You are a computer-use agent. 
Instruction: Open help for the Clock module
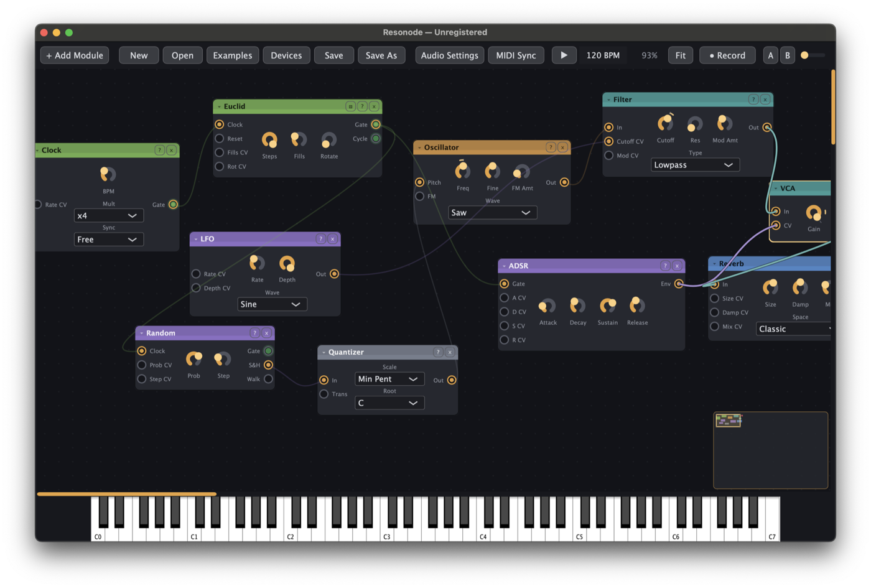point(159,150)
